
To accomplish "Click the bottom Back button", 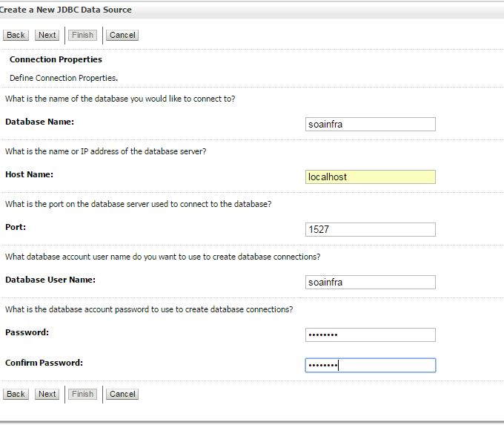I will point(16,394).
